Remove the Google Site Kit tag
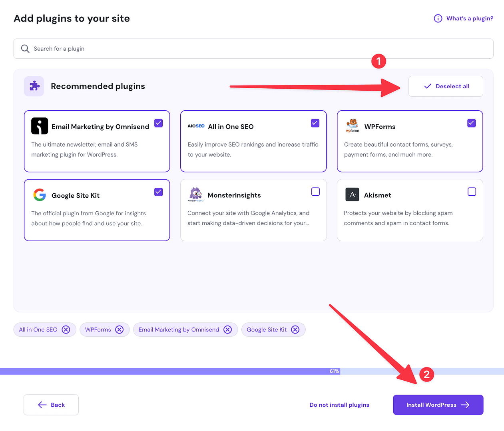 tap(295, 330)
